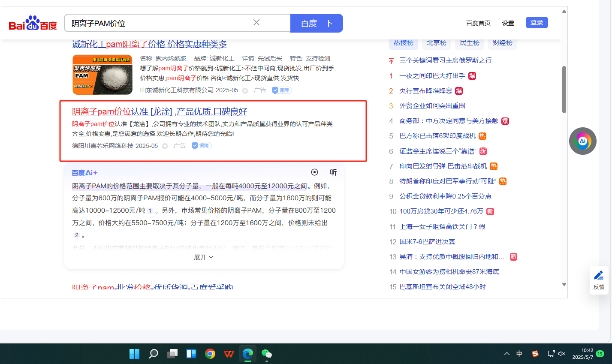612x364 pixels.
Task: Show hidden system tray icons chevron
Action: click(507, 354)
